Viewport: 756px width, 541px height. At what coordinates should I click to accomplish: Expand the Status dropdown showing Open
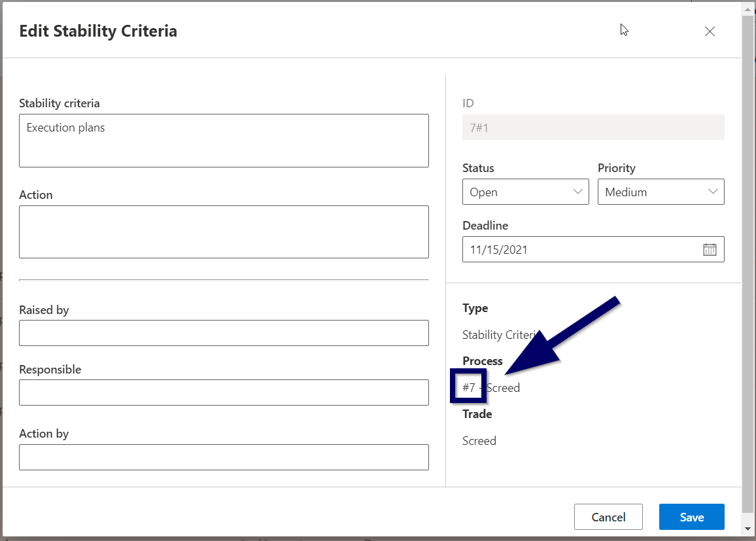525,192
